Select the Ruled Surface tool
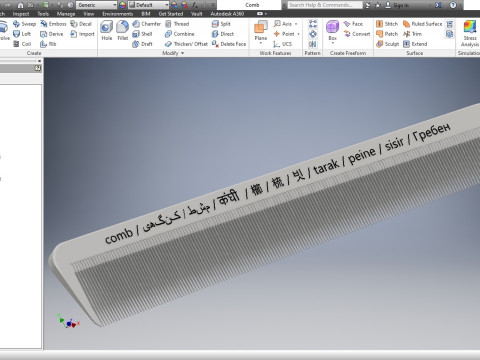The width and height of the screenshot is (480, 360). pos(422,24)
